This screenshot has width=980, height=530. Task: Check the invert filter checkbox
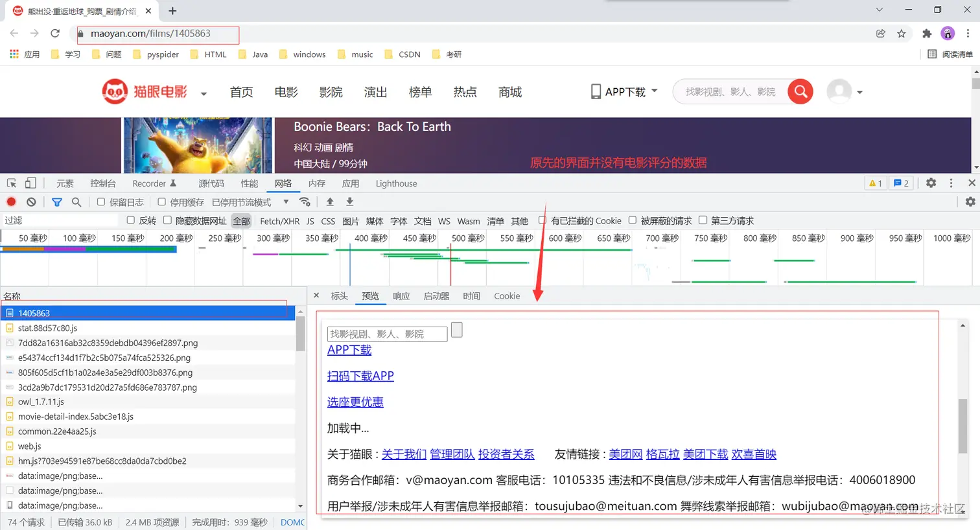click(x=131, y=220)
